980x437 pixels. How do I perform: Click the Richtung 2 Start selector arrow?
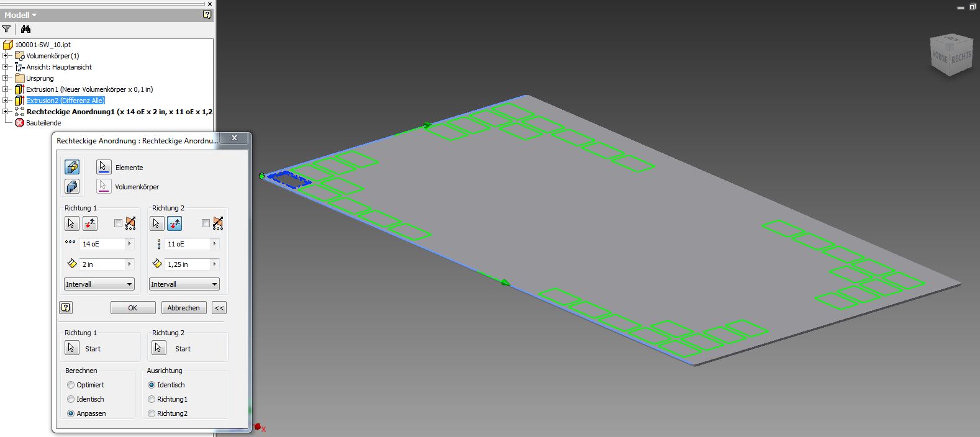(159, 348)
